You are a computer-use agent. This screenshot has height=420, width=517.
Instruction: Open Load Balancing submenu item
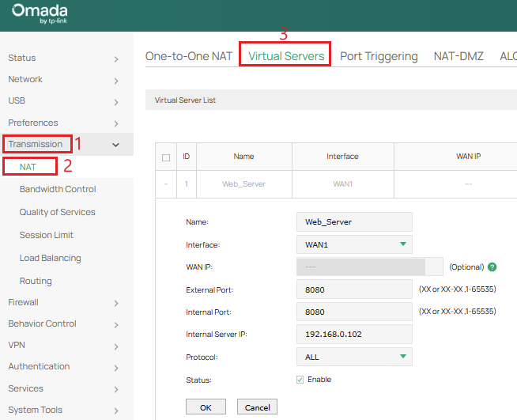click(50, 258)
